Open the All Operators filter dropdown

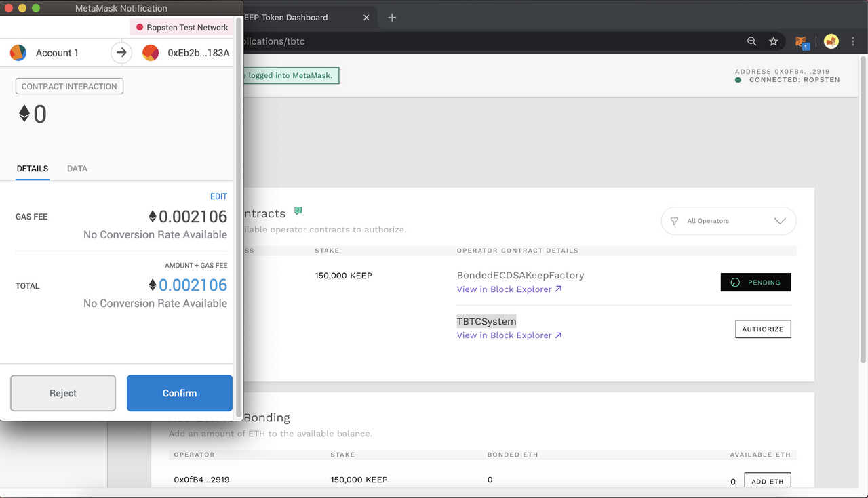tap(728, 221)
